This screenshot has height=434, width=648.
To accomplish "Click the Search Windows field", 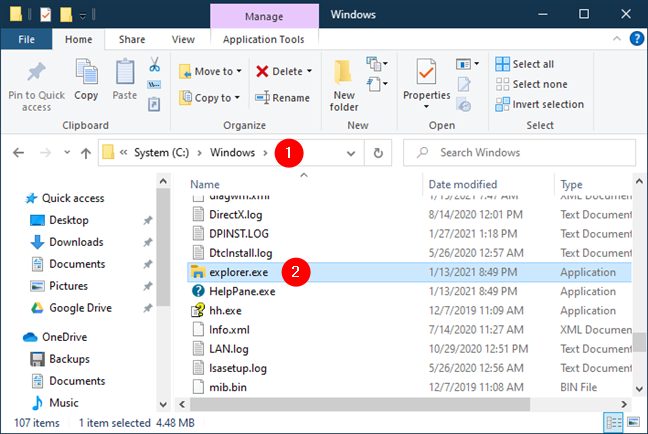I will pyautogui.click(x=519, y=153).
